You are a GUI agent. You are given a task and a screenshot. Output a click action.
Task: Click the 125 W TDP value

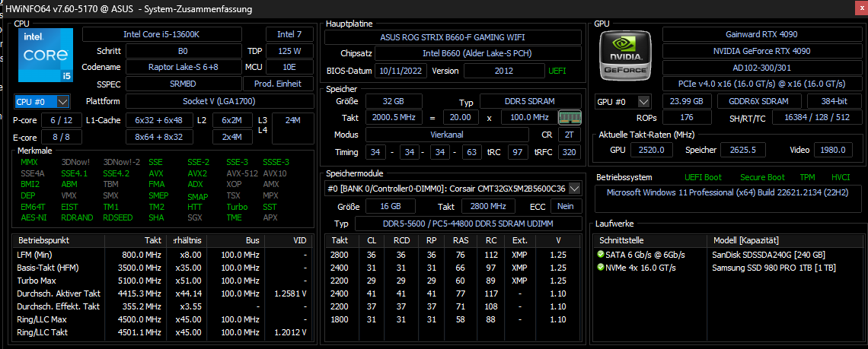[289, 52]
